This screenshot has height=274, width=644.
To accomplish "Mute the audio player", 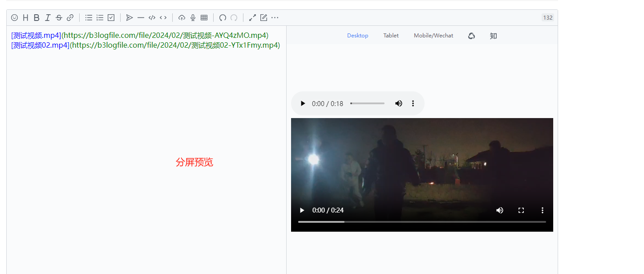I will pyautogui.click(x=398, y=103).
